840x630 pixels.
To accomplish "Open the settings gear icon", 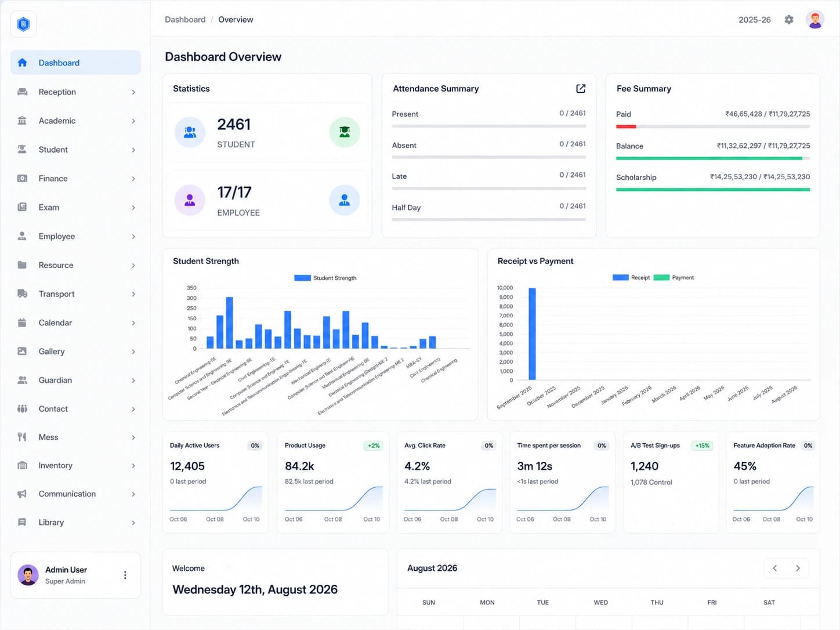I will pos(789,20).
